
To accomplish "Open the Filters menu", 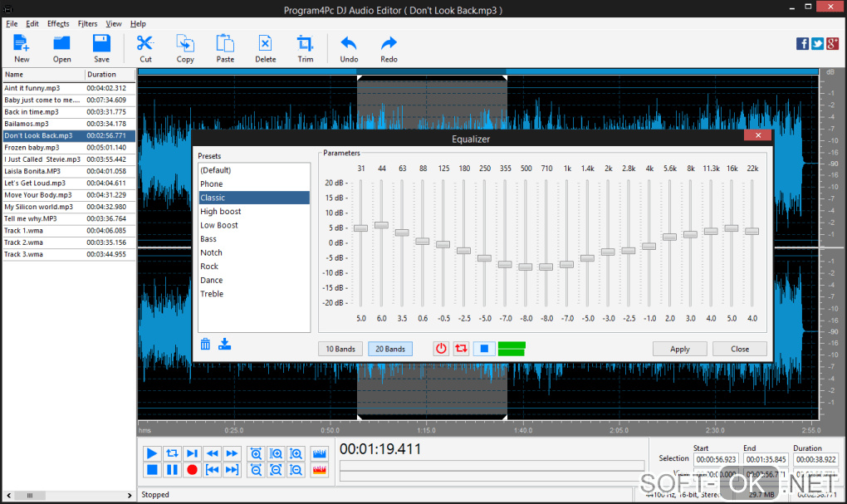I will (87, 24).
